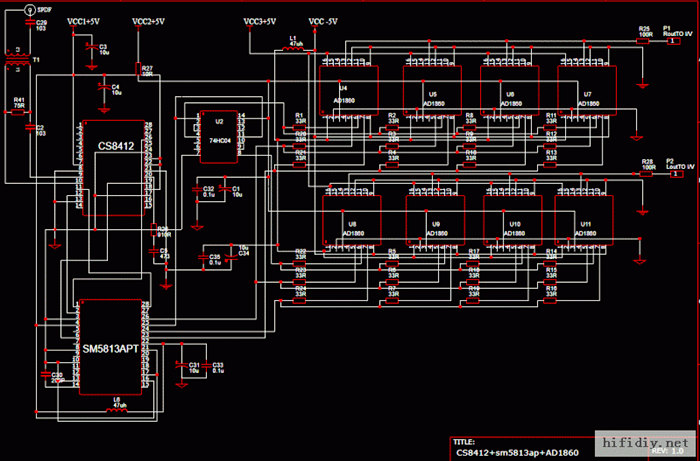This screenshot has height=461, width=700.
Task: Select the U5 AD1860 DAC chip
Action: pos(432,91)
